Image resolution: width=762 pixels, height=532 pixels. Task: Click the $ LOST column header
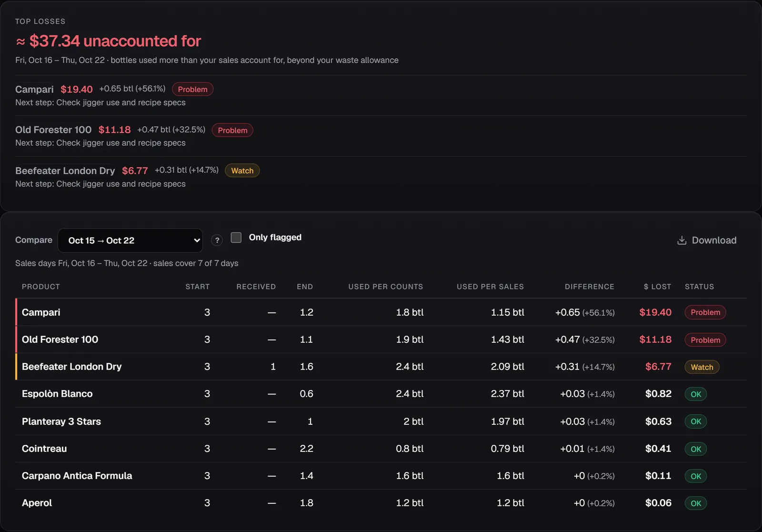pyautogui.click(x=657, y=287)
